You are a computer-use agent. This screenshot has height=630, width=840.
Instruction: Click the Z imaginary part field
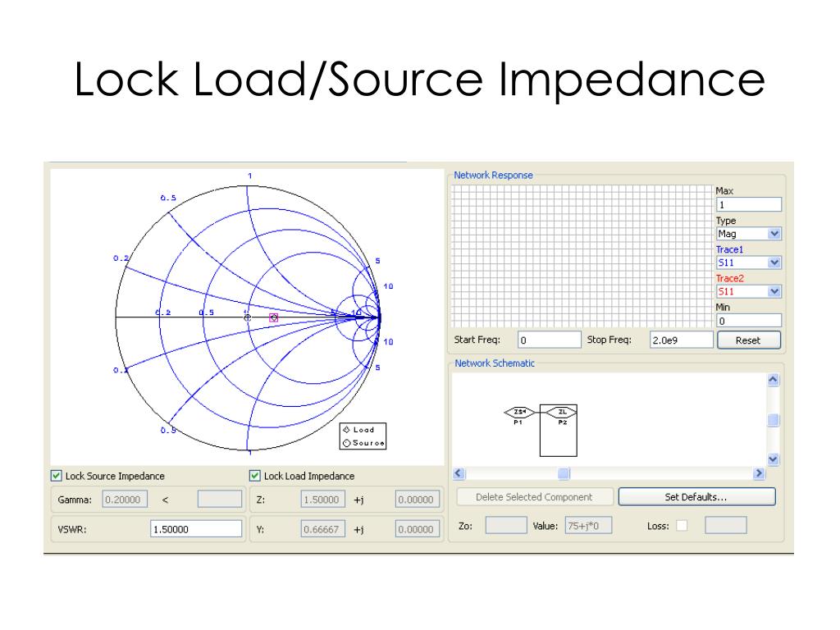point(418,500)
